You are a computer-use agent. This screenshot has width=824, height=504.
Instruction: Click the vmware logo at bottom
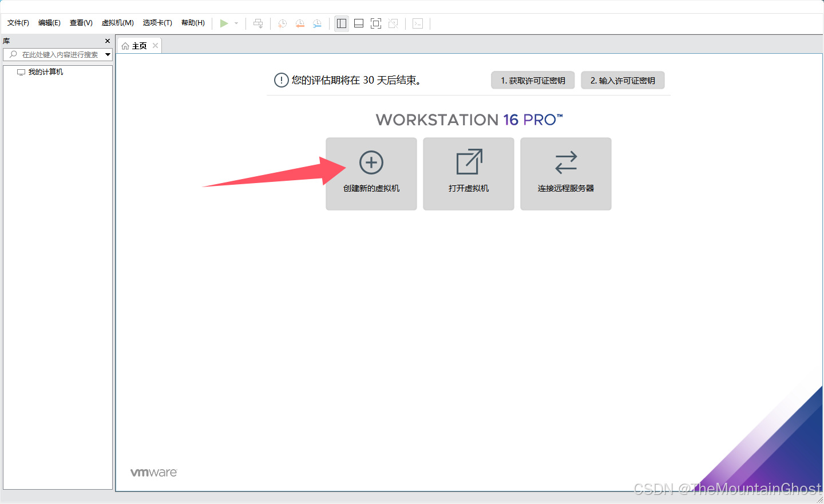point(154,473)
